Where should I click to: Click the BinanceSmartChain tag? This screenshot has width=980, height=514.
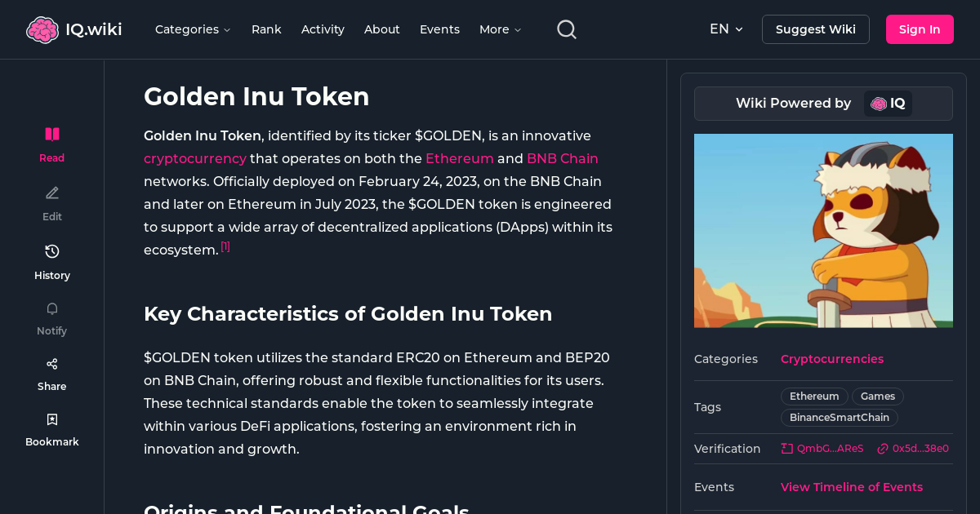pyautogui.click(x=839, y=417)
